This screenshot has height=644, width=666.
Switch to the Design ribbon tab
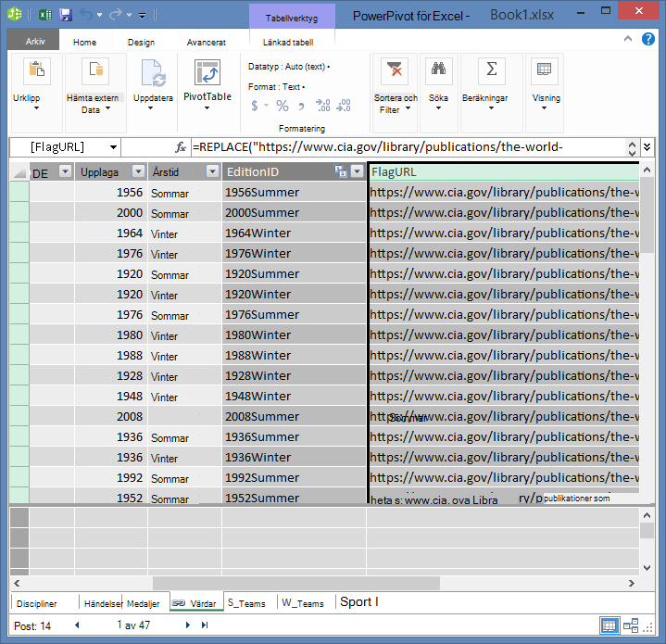141,42
